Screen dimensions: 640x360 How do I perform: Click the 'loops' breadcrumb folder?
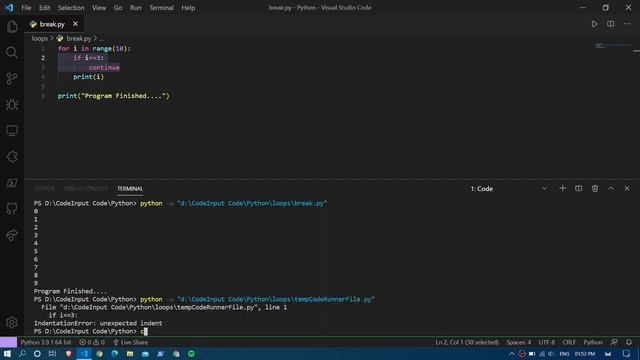pos(40,38)
